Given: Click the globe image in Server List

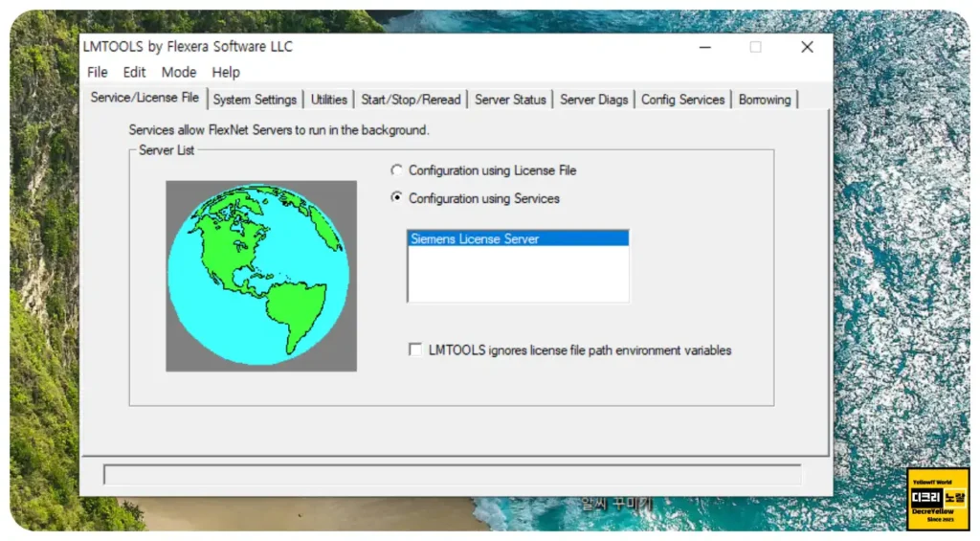Looking at the screenshot, I should click(x=261, y=276).
